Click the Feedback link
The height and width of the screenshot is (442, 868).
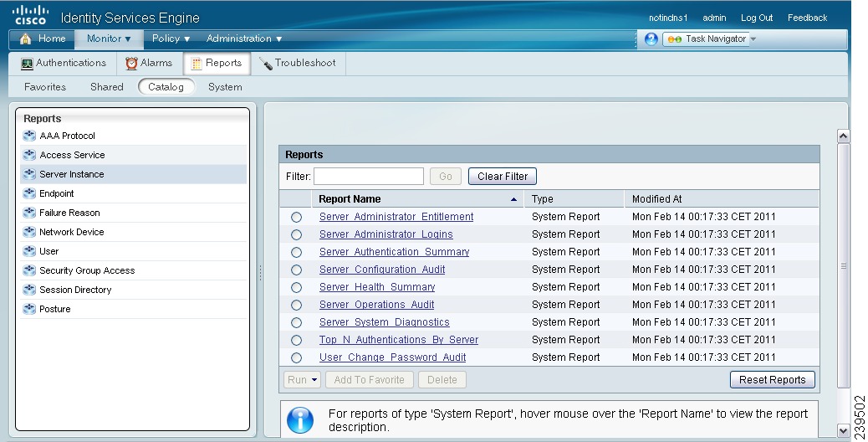click(807, 18)
